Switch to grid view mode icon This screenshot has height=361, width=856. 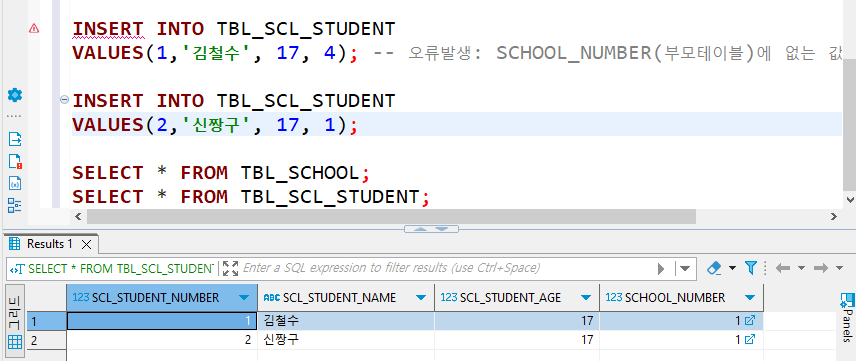tap(15, 342)
